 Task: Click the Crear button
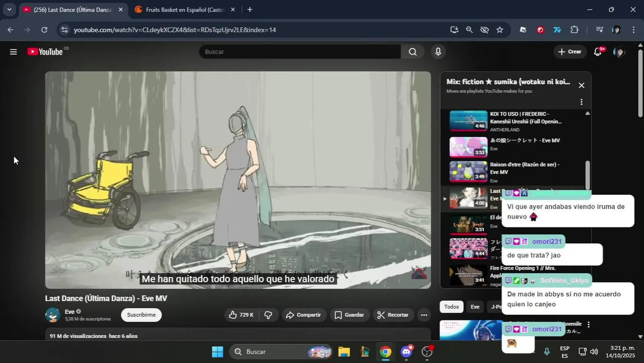[569, 51]
